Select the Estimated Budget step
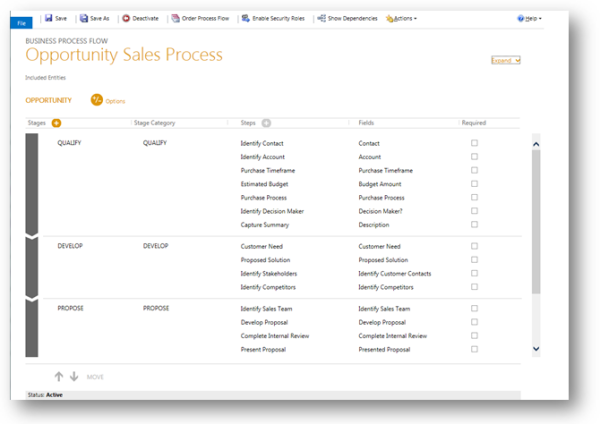The width and height of the screenshot is (600, 424). [264, 184]
